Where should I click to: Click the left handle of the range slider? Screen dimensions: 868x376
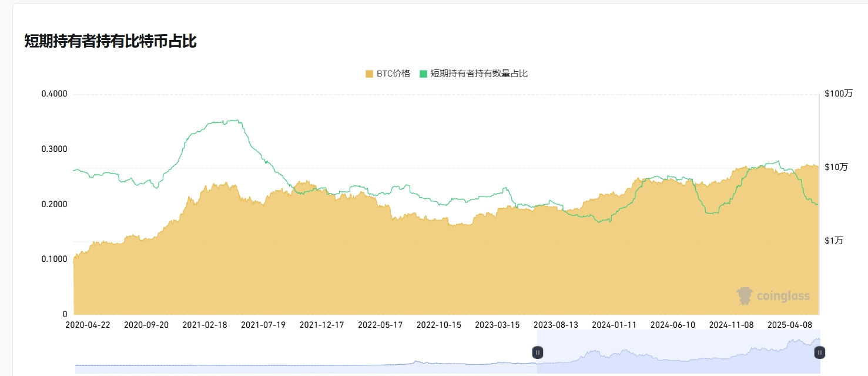point(537,352)
